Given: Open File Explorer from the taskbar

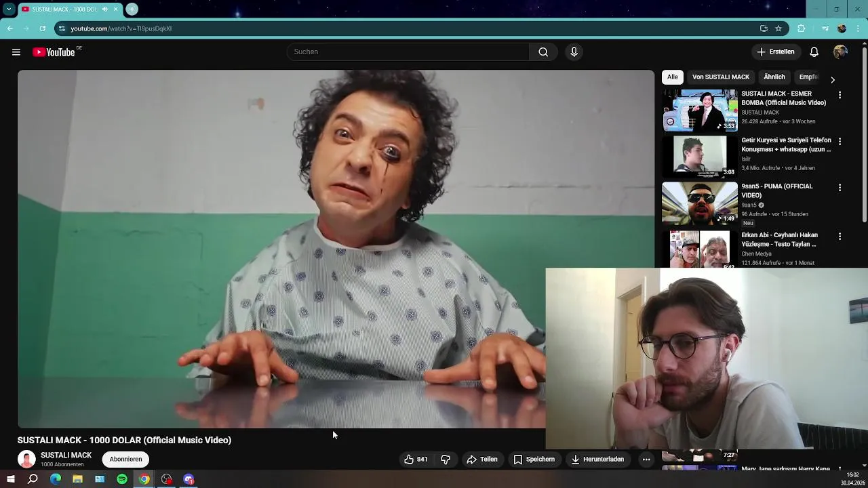Looking at the screenshot, I should [x=77, y=479].
